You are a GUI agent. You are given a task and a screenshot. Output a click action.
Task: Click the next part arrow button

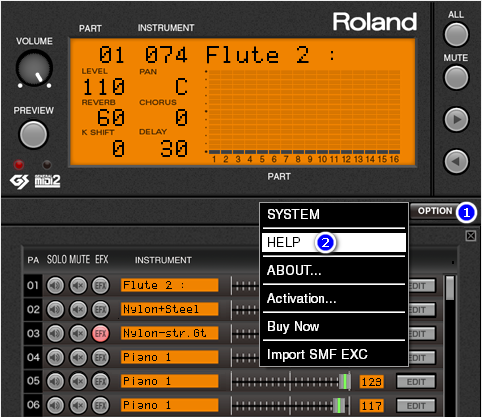456,119
